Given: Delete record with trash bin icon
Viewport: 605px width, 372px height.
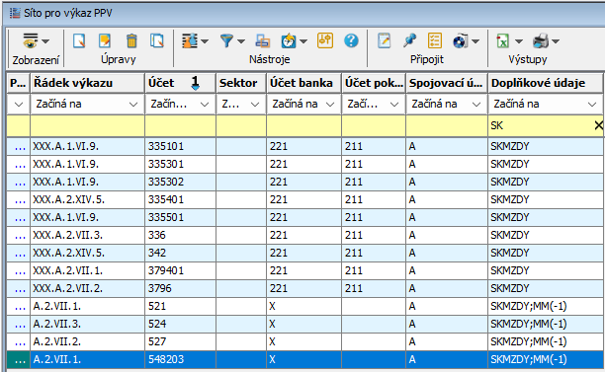Looking at the screenshot, I should tap(132, 41).
